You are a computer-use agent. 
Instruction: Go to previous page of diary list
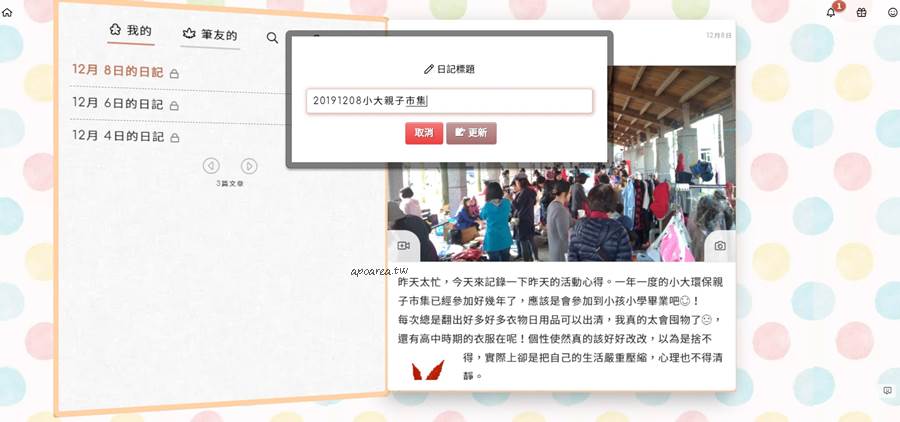coord(211,167)
